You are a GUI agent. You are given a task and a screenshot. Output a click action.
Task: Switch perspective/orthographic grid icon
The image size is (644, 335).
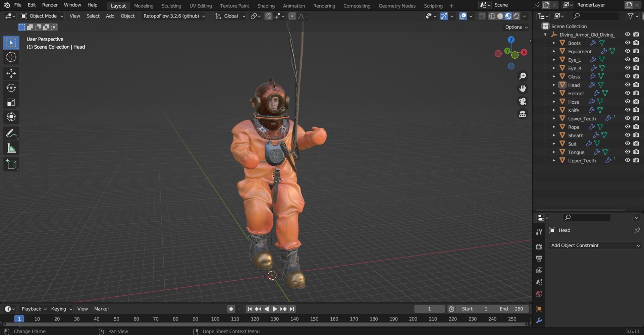pyautogui.click(x=523, y=114)
